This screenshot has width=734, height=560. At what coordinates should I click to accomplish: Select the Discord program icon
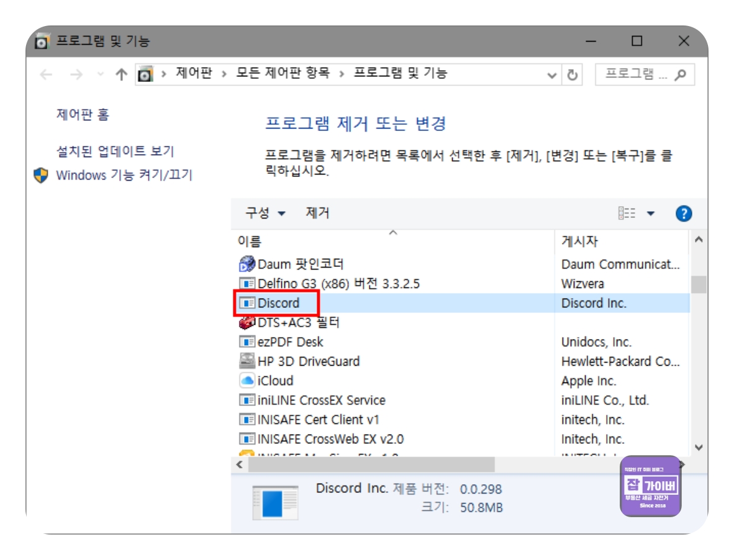[x=247, y=303]
